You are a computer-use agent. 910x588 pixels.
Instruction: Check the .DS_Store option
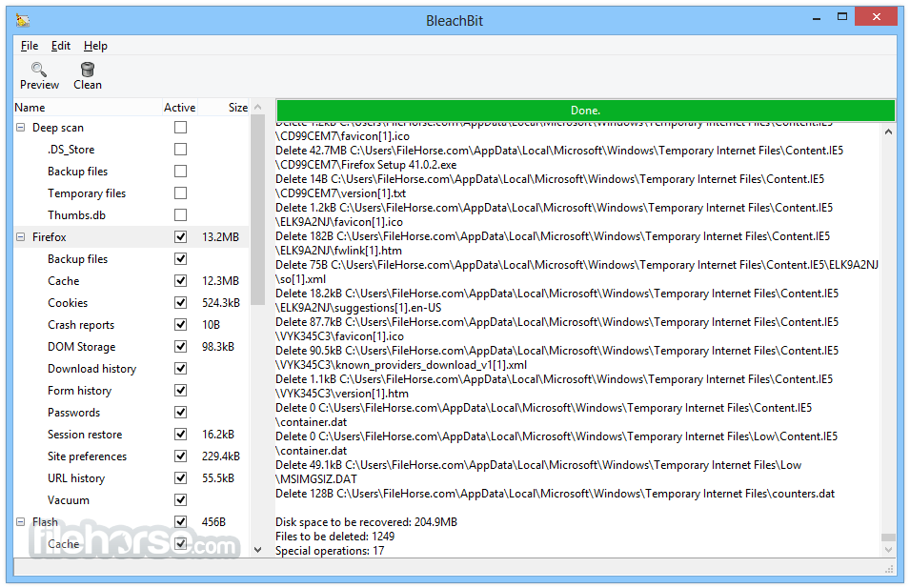180,150
